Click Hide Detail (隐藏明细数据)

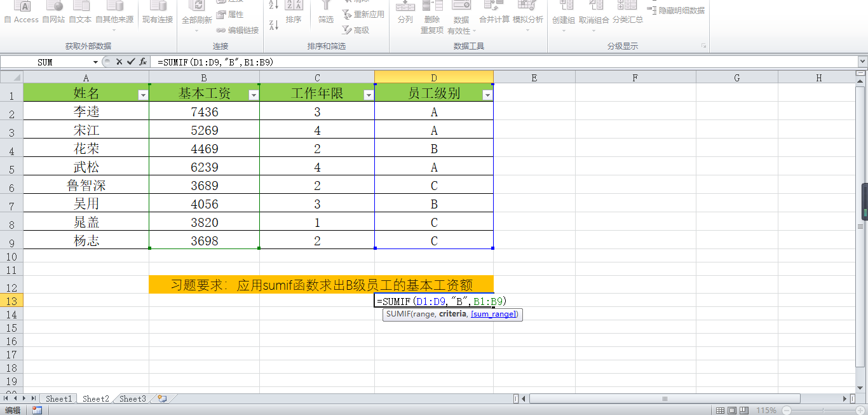(676, 10)
